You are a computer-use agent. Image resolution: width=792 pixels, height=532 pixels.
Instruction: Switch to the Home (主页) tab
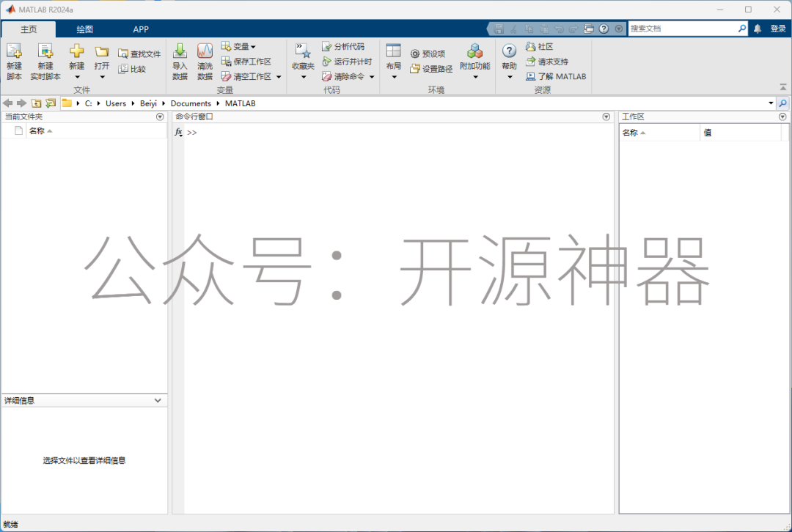pos(29,29)
